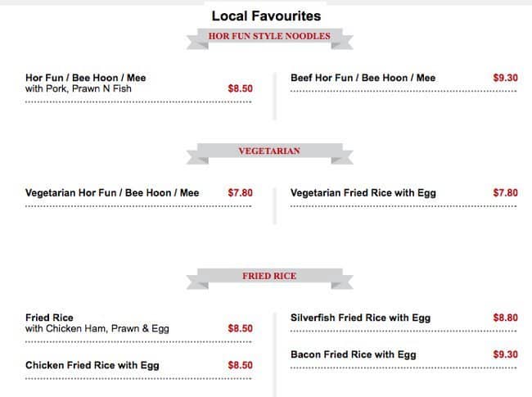Image resolution: width=532 pixels, height=397 pixels.
Task: Click the $9.30 Bacon Fried Rice price
Action: tap(505, 354)
